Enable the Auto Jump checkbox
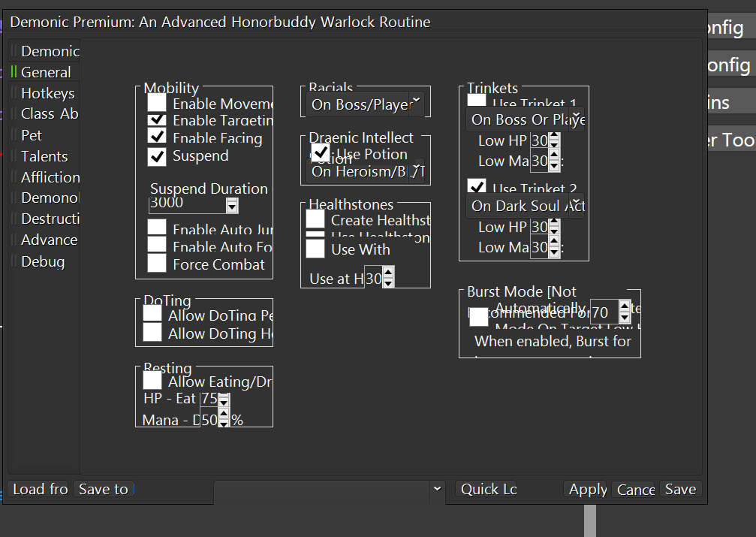 click(157, 227)
